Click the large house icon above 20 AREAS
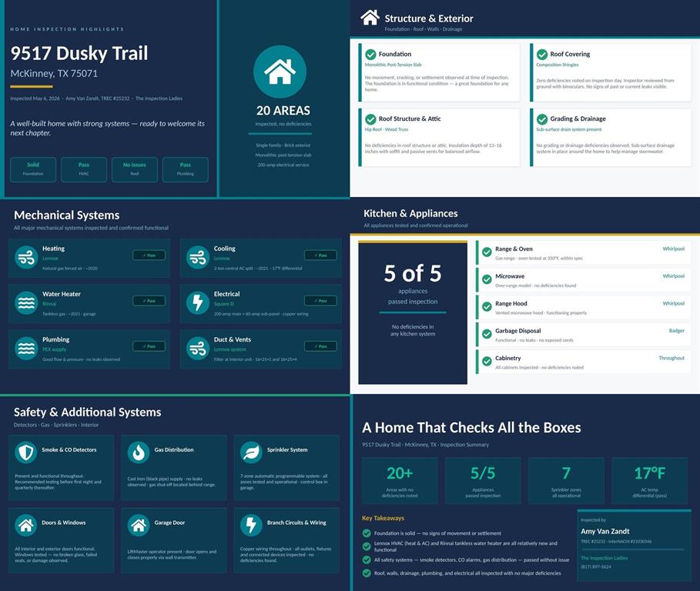 click(280, 72)
